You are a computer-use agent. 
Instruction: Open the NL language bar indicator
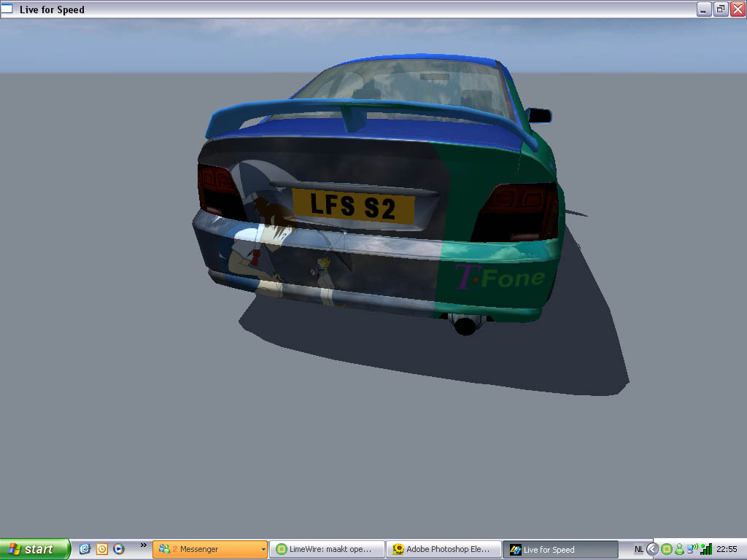(x=638, y=550)
